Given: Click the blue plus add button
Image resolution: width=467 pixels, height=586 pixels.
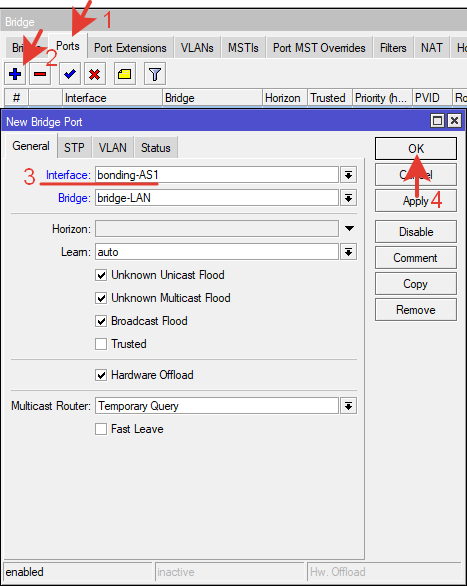Looking at the screenshot, I should tap(15, 74).
